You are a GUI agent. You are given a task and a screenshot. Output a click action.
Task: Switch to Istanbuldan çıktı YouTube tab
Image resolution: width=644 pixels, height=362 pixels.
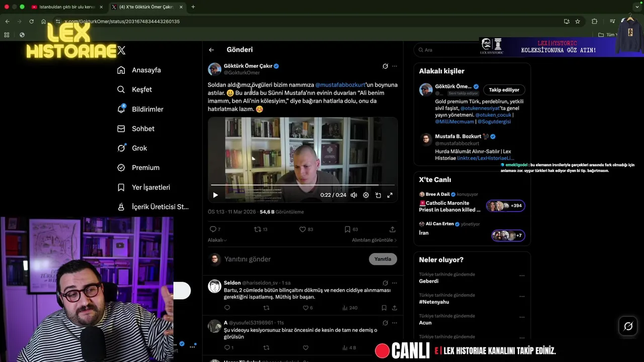click(x=66, y=7)
